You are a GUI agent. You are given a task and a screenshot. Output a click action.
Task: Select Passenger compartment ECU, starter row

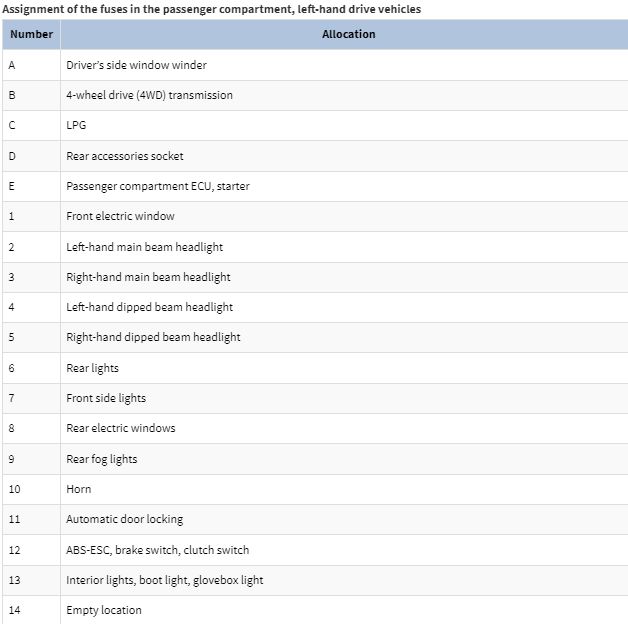(x=158, y=186)
